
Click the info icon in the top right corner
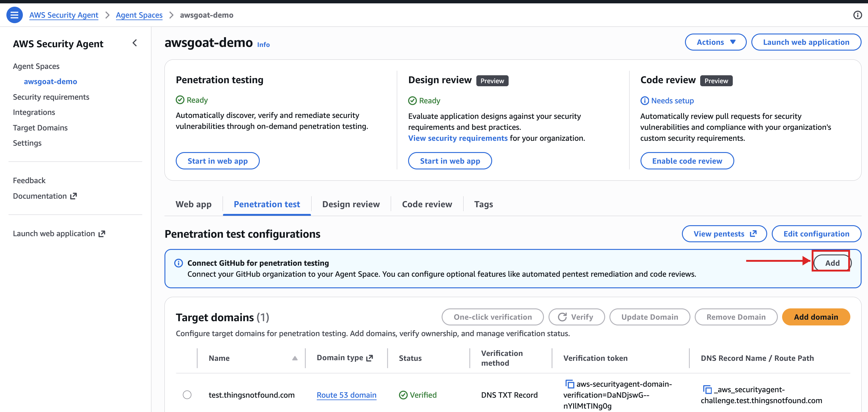pyautogui.click(x=858, y=15)
